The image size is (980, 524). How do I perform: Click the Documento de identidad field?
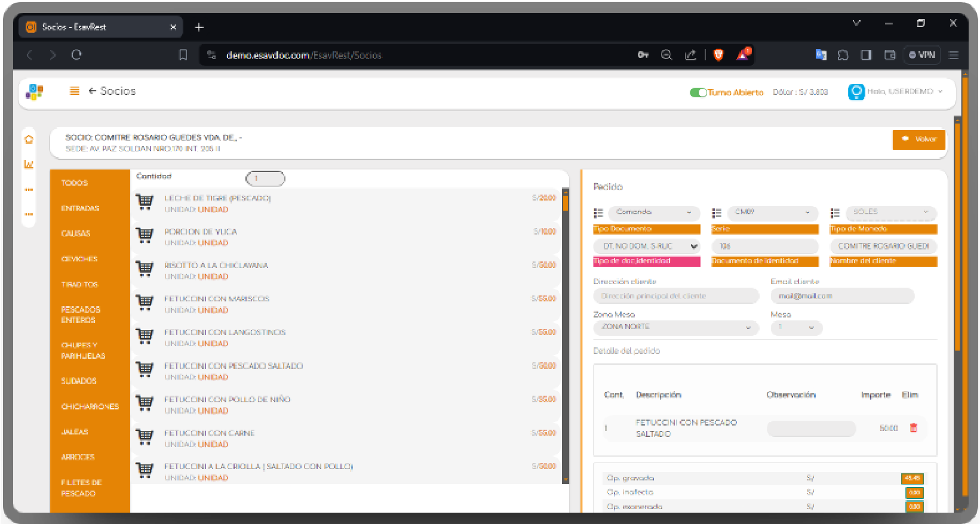(x=765, y=246)
